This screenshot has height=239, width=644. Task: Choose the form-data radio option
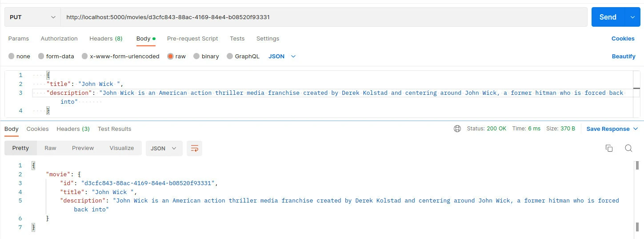pyautogui.click(x=41, y=57)
